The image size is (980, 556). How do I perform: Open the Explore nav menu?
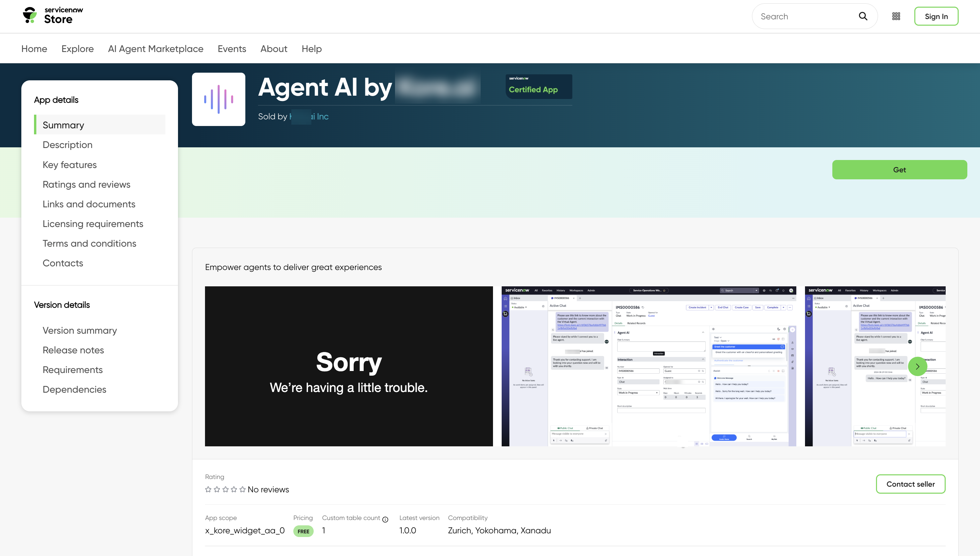click(77, 49)
